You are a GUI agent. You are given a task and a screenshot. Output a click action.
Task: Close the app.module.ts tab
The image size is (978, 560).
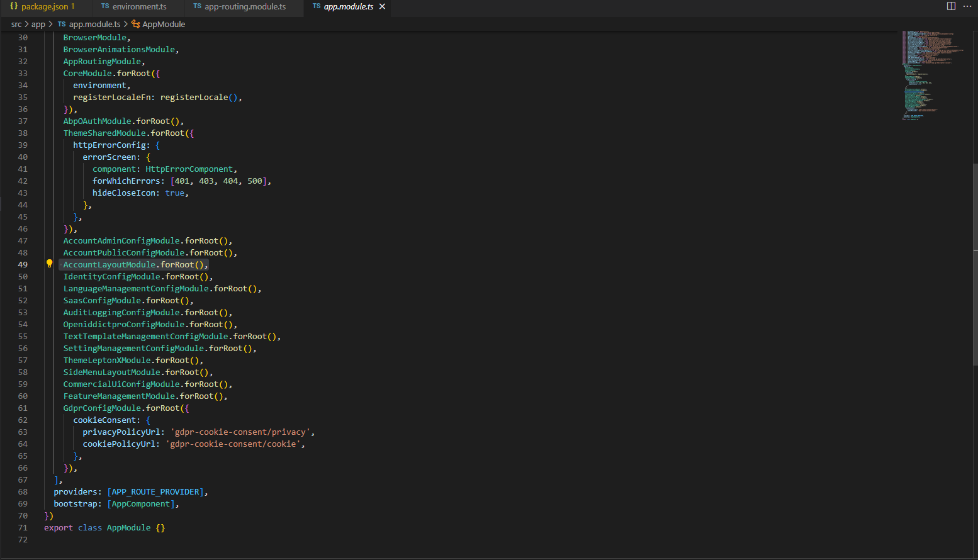pos(382,6)
